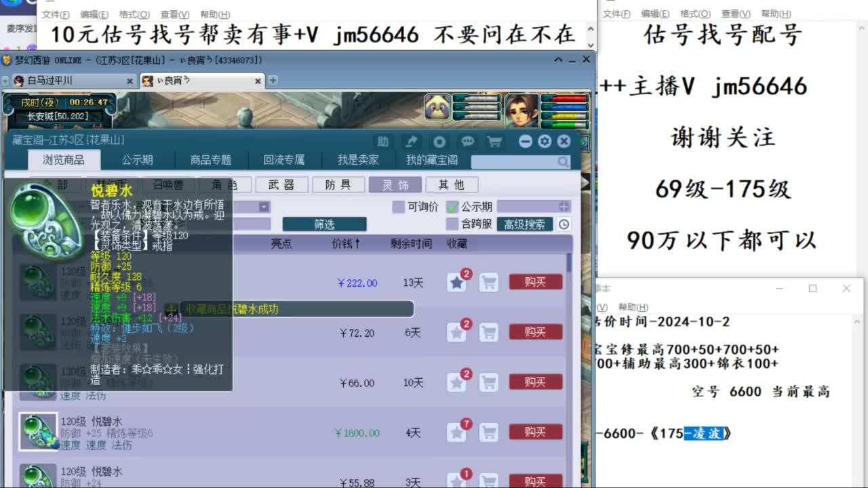Click the share arrow icon in 藏宝阁 header

point(412,142)
